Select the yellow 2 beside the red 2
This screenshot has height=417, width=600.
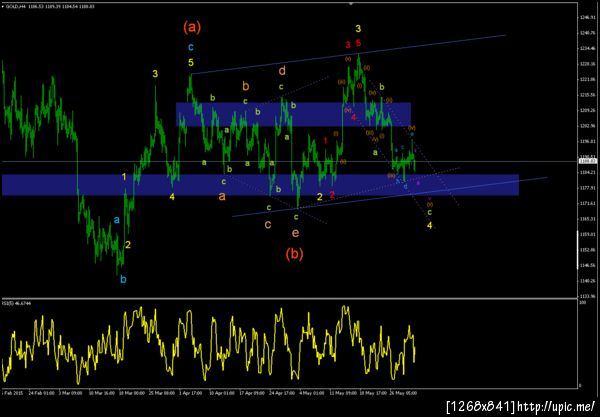[x=320, y=197]
